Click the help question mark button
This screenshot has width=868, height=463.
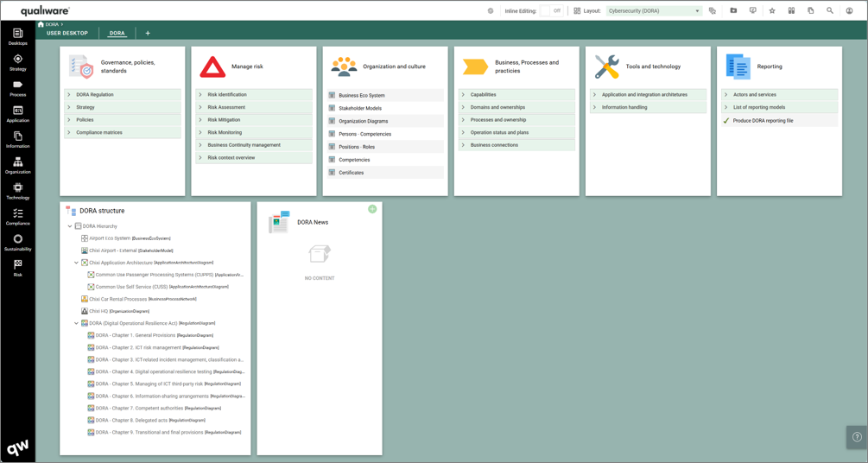tap(857, 437)
